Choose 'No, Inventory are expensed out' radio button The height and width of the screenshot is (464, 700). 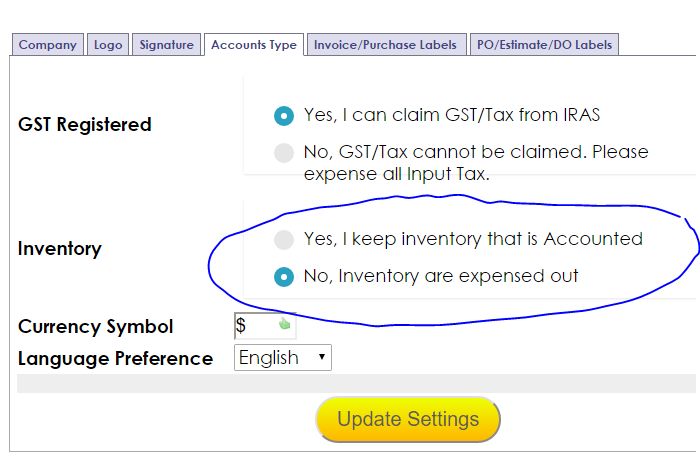284,276
